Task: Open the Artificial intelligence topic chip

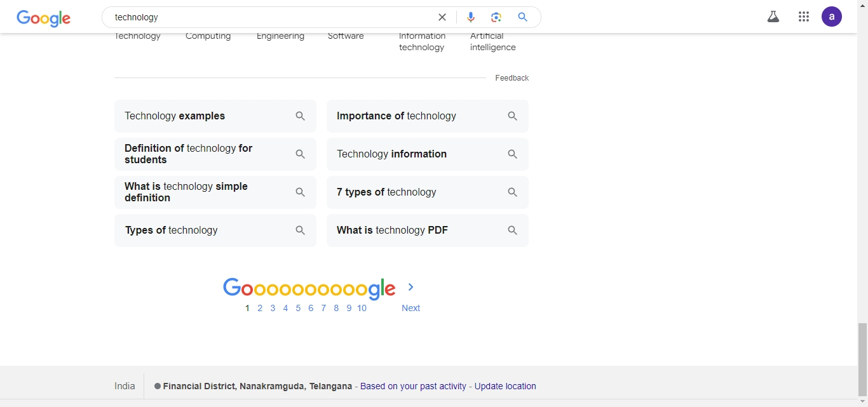Action: [493, 41]
